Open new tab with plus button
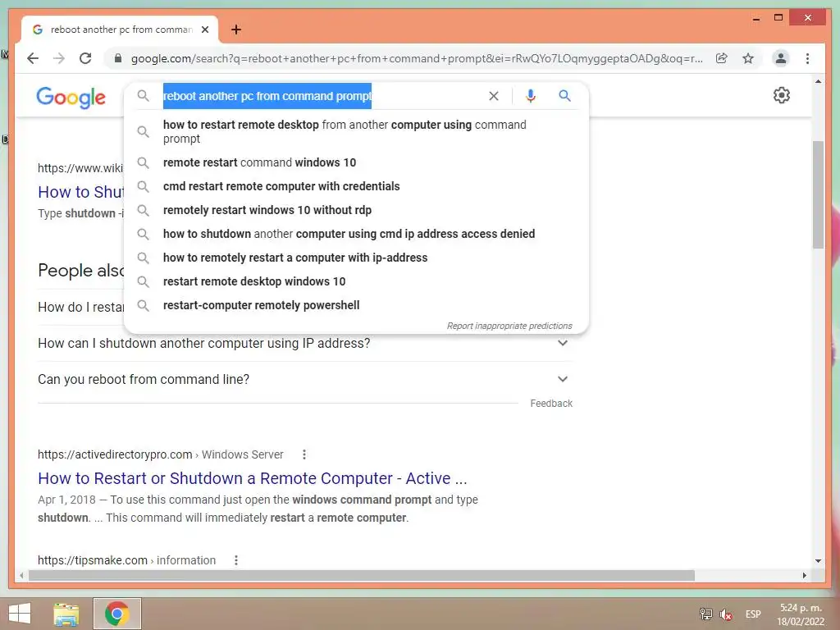Screen dimensions: 840x630 [236, 30]
